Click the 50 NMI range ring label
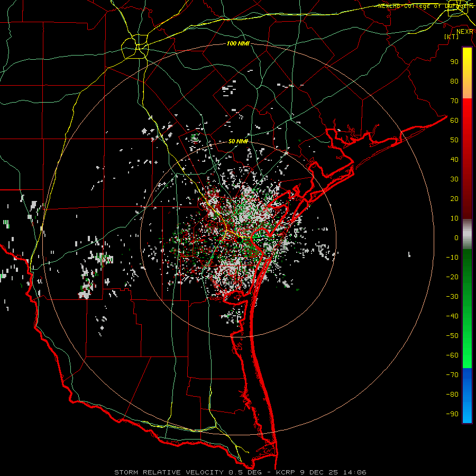 click(x=239, y=141)
